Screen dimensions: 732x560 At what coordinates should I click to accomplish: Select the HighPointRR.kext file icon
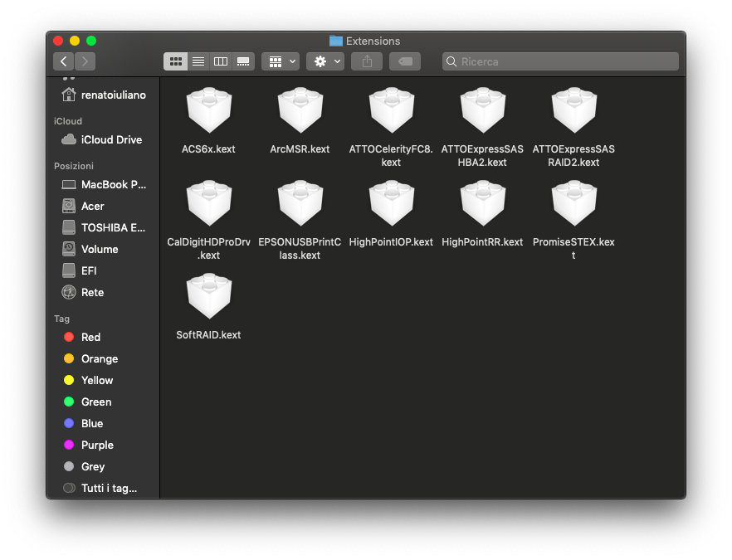click(x=483, y=203)
